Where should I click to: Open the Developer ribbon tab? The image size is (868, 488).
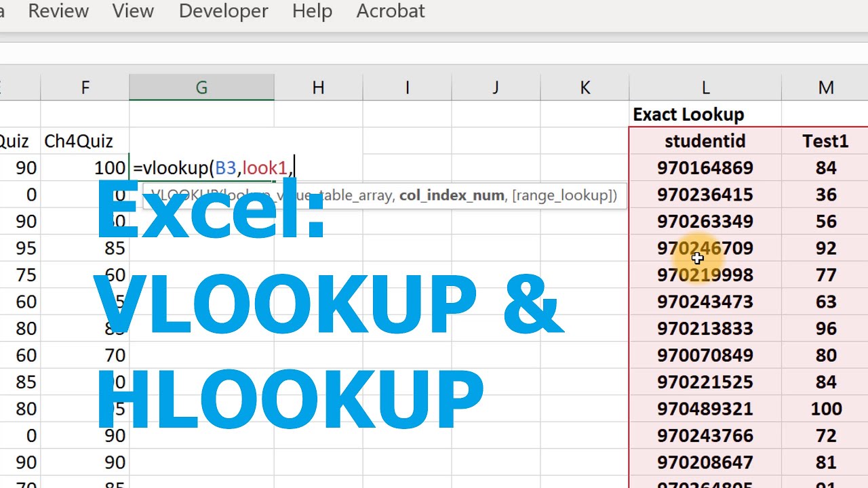tap(223, 11)
